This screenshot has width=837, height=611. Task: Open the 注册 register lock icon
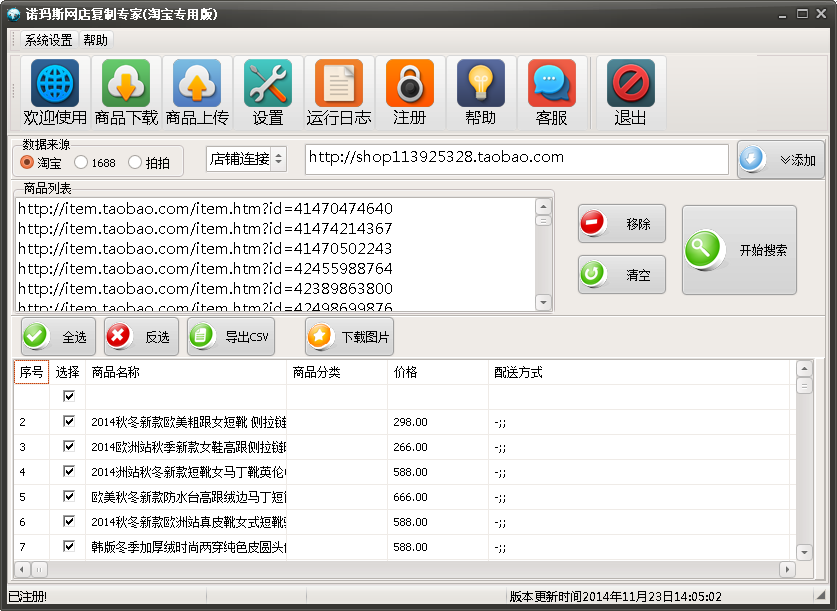point(410,92)
